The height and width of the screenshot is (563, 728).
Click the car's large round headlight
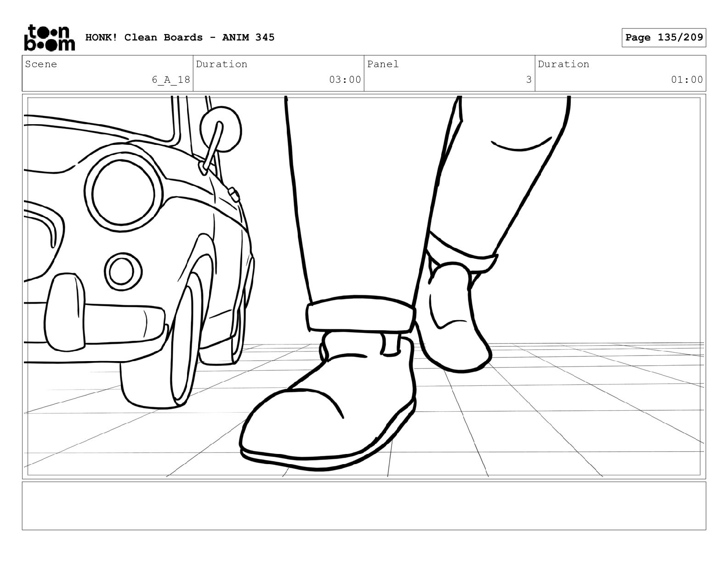point(123,192)
